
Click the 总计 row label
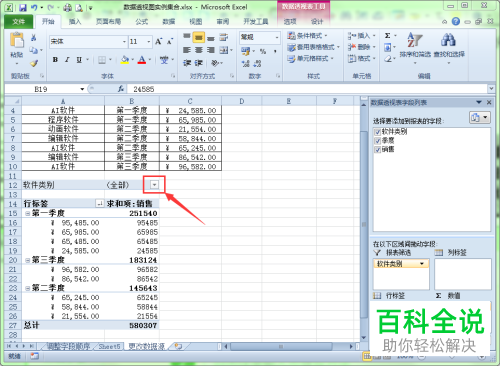(31, 325)
